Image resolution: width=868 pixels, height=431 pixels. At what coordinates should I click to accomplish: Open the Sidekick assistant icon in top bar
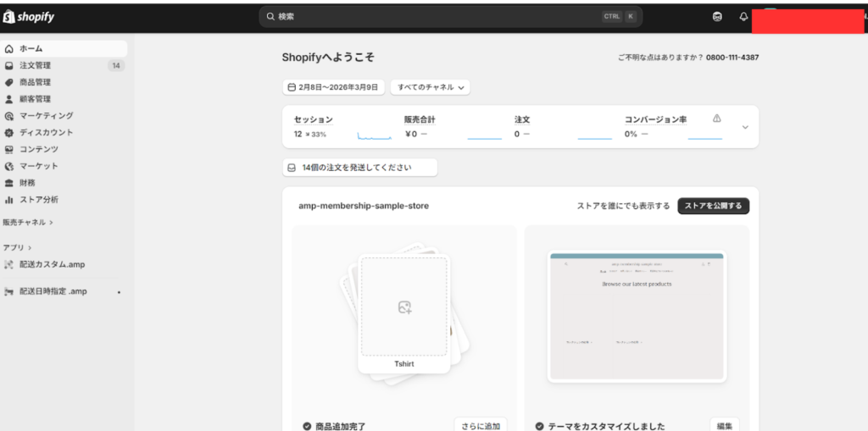point(717,16)
